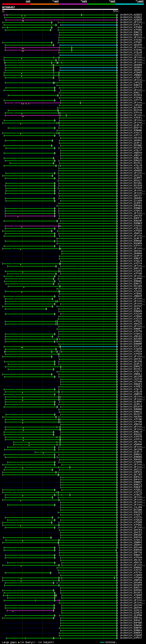Open hit UniRef100_Q19PJ1
Screen dimensions: 146x644
pyautogui.click(x=131, y=143)
